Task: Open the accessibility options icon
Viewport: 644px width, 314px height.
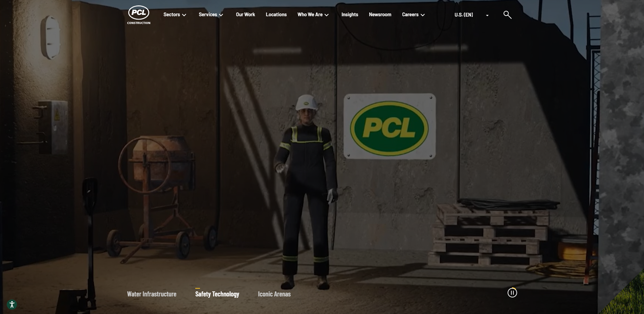Action: coord(12,305)
